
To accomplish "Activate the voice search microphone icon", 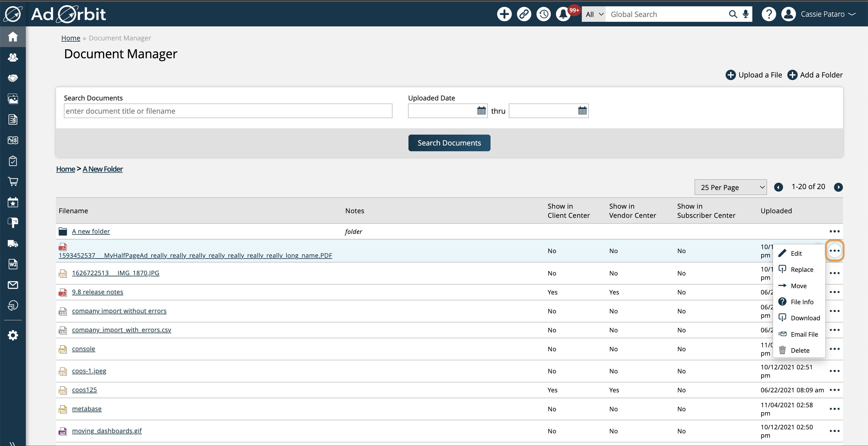I will tap(746, 14).
